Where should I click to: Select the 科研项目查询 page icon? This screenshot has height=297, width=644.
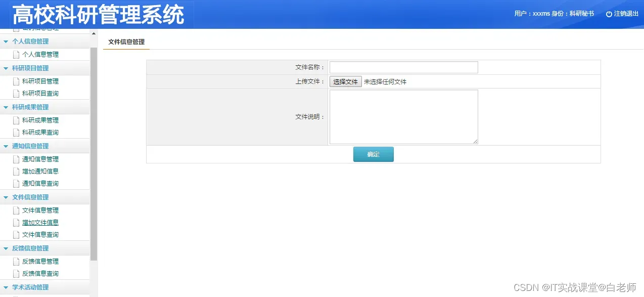[16, 93]
